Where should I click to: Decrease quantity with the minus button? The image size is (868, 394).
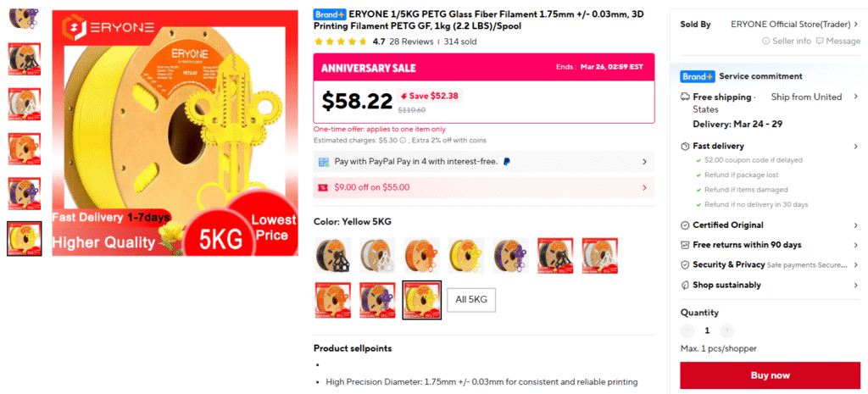point(687,330)
